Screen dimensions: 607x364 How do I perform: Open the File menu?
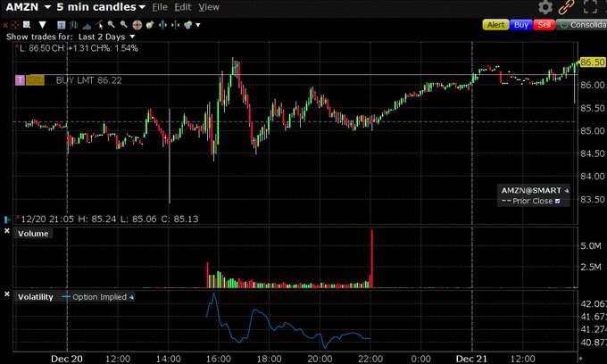coord(160,7)
